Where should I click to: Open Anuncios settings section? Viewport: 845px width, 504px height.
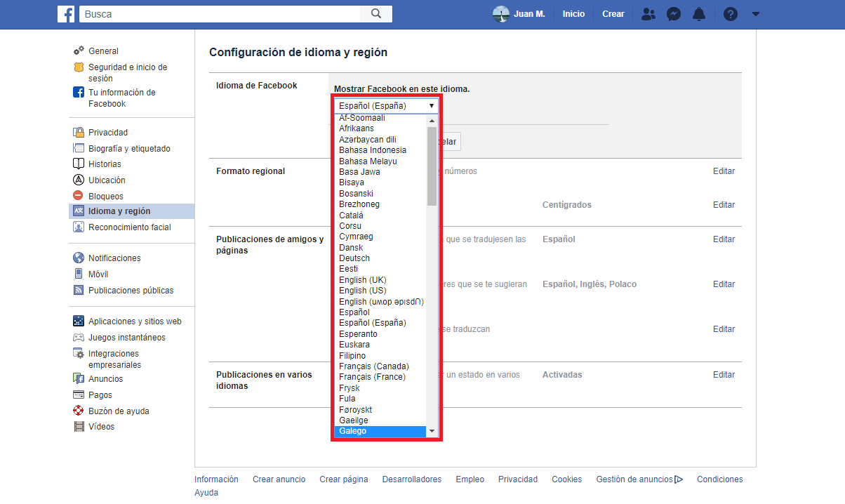click(105, 379)
